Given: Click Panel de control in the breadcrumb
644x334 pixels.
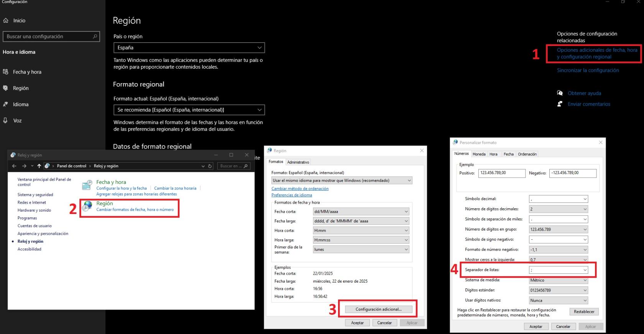Looking at the screenshot, I should 72,166.
